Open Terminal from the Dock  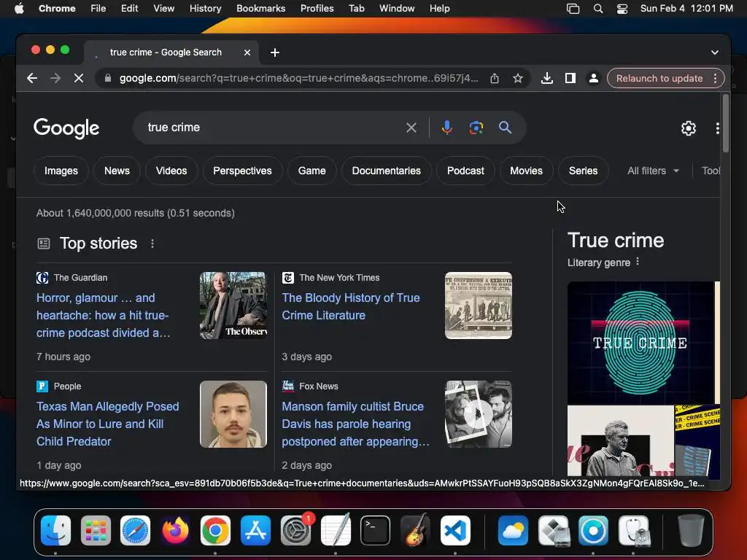coord(376,530)
